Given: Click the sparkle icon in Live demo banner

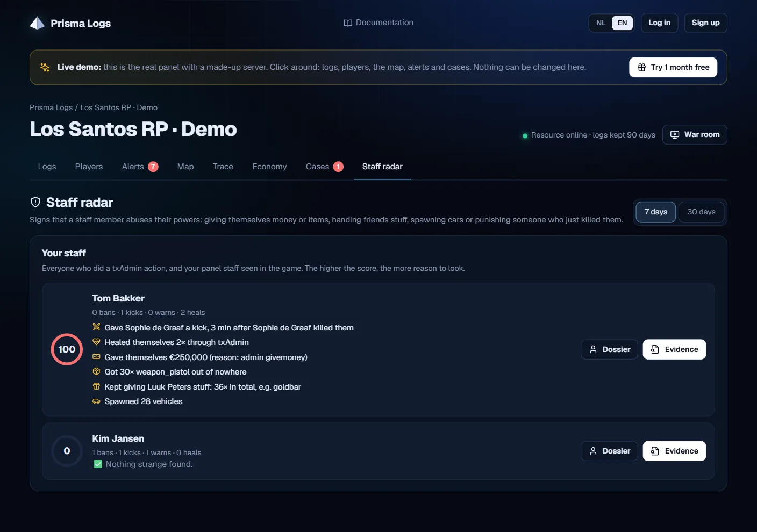Looking at the screenshot, I should point(45,67).
